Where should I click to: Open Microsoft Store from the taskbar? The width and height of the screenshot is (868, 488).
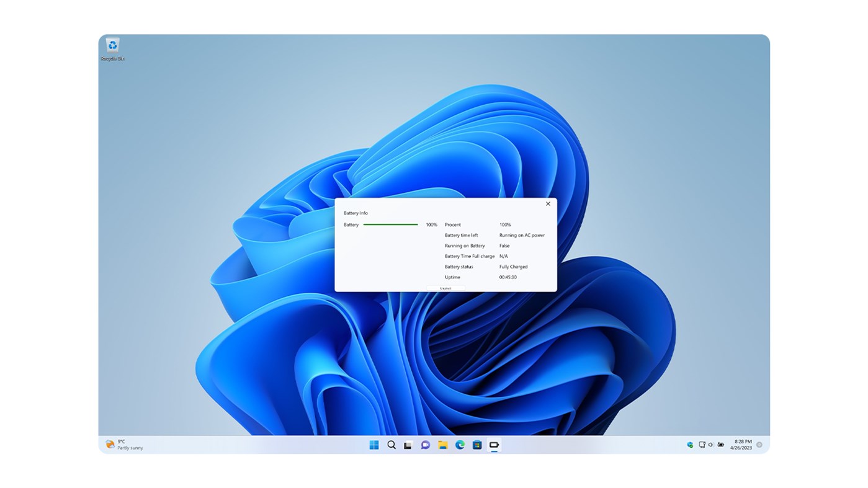(x=477, y=445)
